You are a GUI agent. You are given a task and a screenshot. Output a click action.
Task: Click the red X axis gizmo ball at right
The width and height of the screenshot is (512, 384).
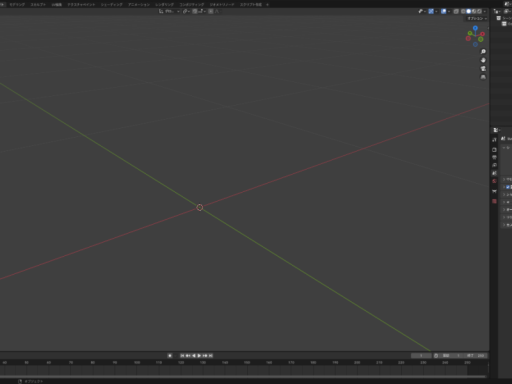click(x=482, y=34)
